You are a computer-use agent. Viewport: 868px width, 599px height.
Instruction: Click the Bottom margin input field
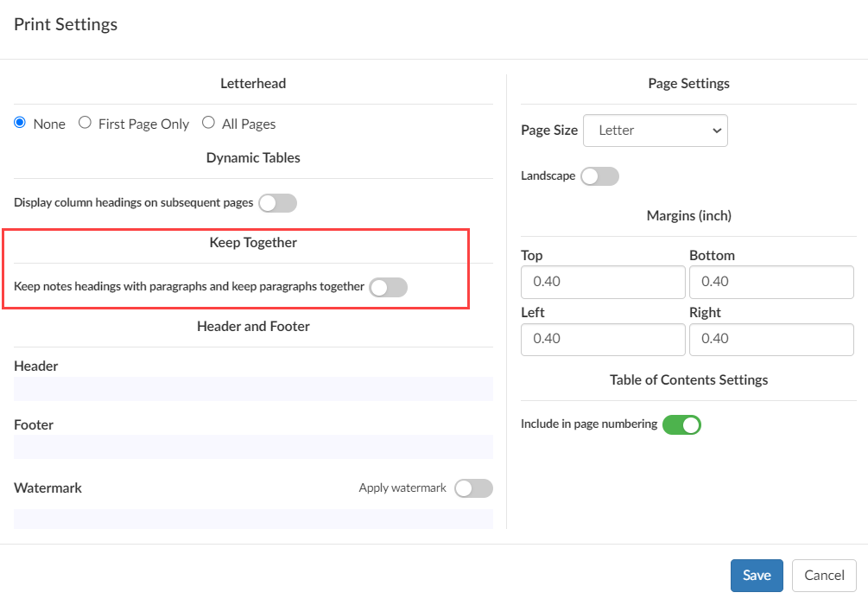771,282
